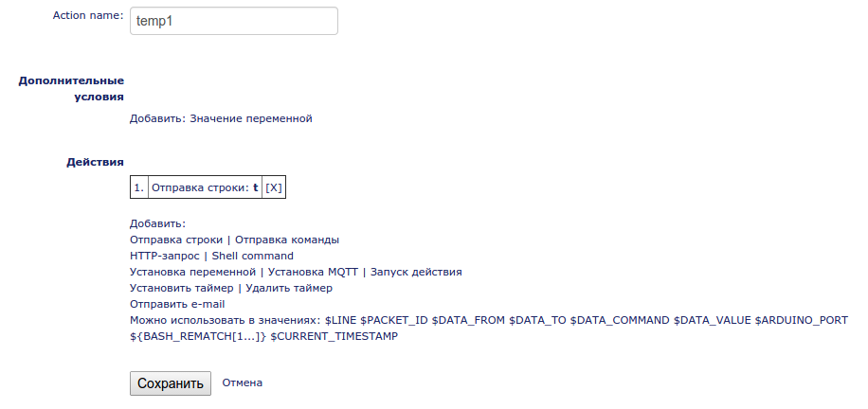This screenshot has height=409, width=868.
Task: Add a 'Запуск действия' action
Action: click(416, 272)
